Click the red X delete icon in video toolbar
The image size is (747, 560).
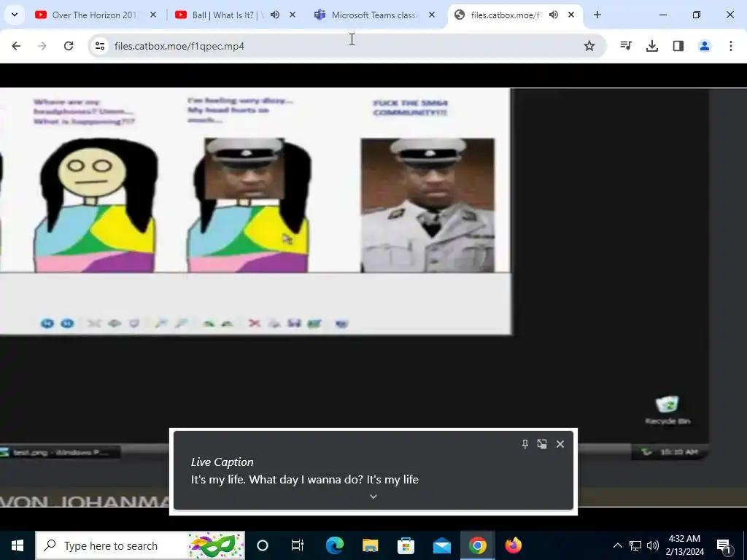[255, 324]
